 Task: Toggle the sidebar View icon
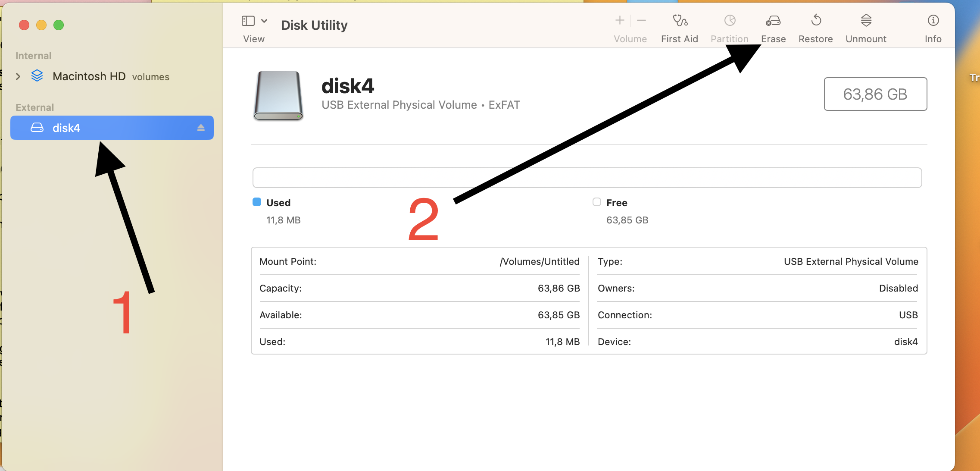click(x=248, y=21)
